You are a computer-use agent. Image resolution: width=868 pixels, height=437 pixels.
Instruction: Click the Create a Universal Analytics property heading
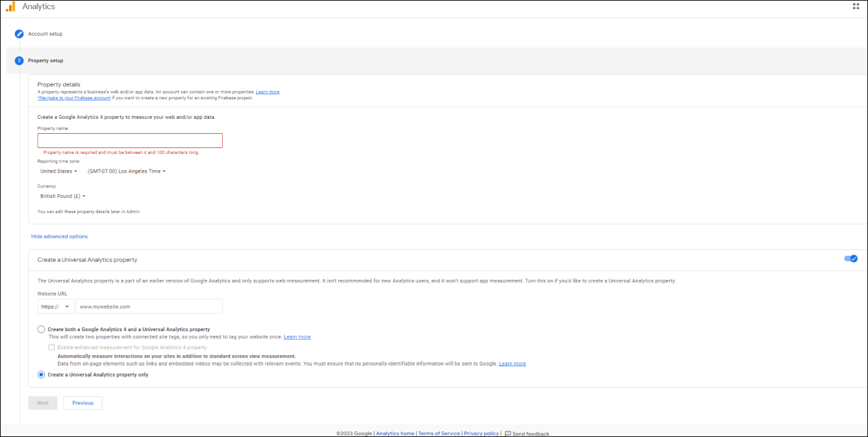coord(88,260)
